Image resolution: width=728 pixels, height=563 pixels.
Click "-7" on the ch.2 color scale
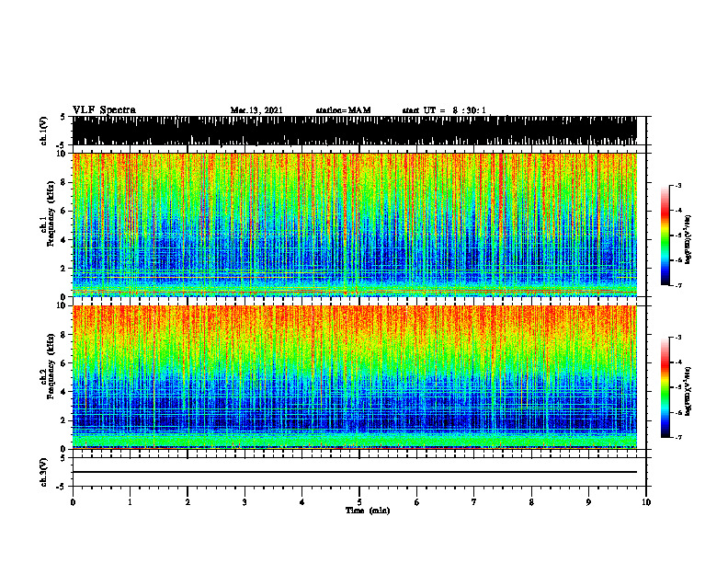677,437
